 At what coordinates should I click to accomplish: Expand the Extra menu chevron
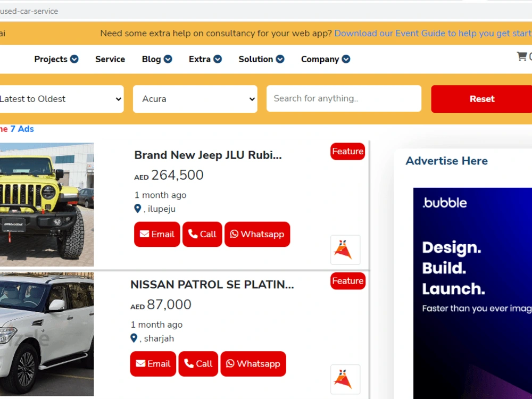point(218,59)
